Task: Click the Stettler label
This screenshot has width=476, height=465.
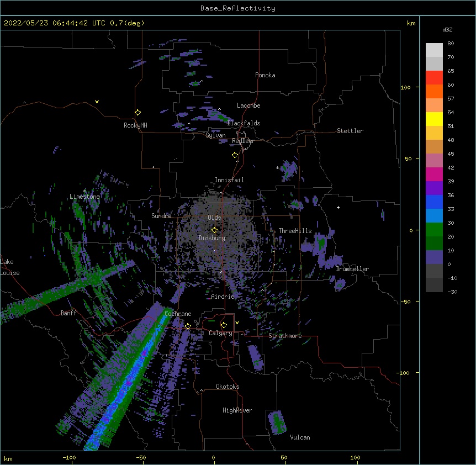Action: (350, 131)
